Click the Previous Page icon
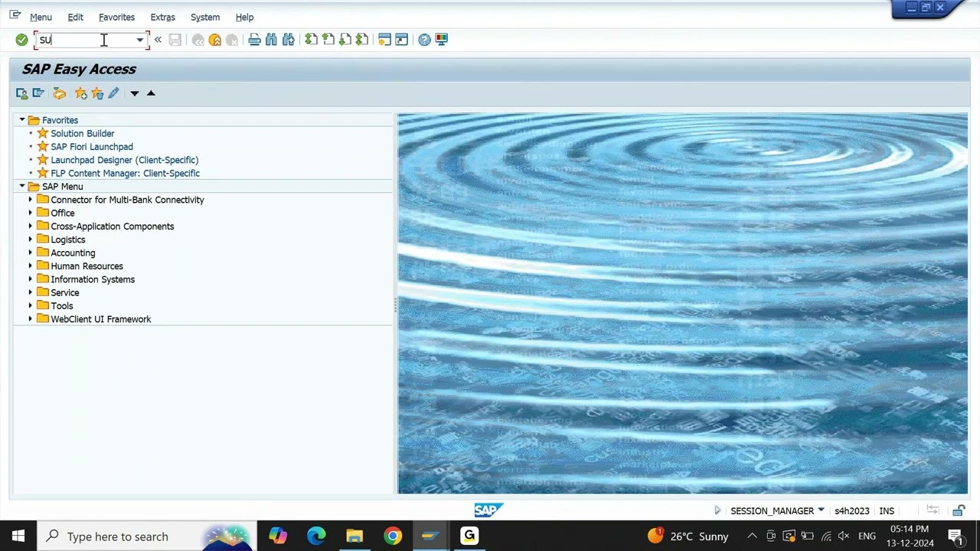Viewport: 980px width, 551px height. tap(328, 40)
